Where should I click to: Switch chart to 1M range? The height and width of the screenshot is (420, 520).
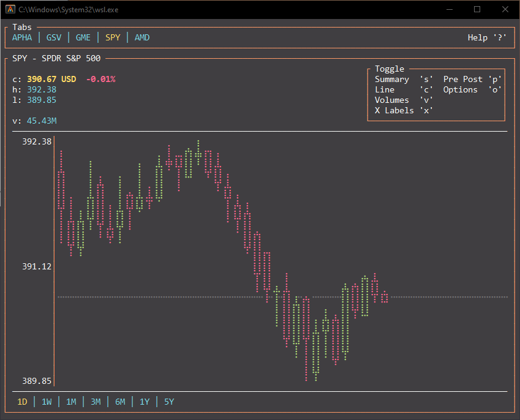pos(71,402)
